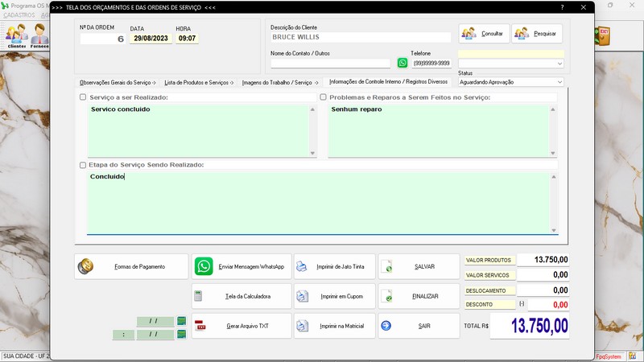Image resolution: width=644 pixels, height=362 pixels.
Task: Enable Problemas e Reparos checkbox
Action: (324, 97)
